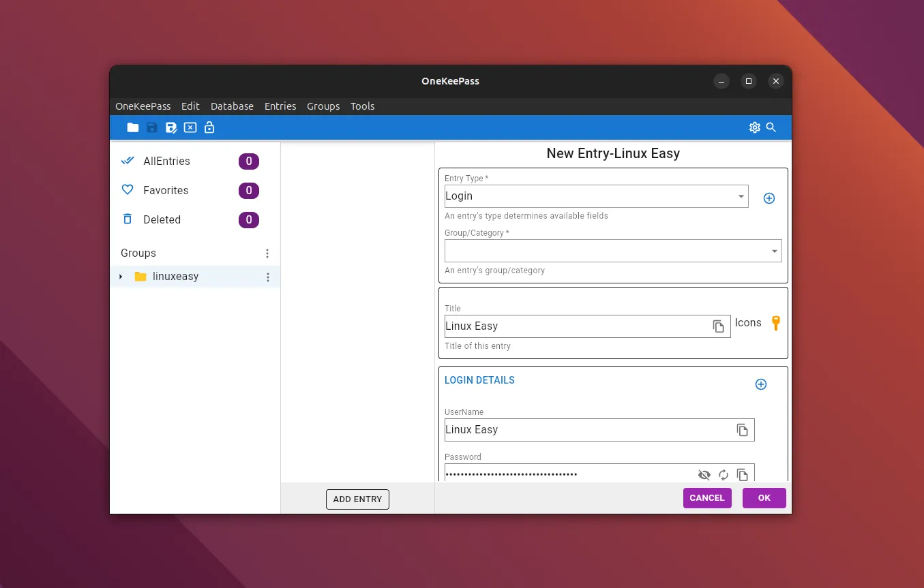Open settings using the gear icon
This screenshot has height=588, width=924.
point(754,127)
